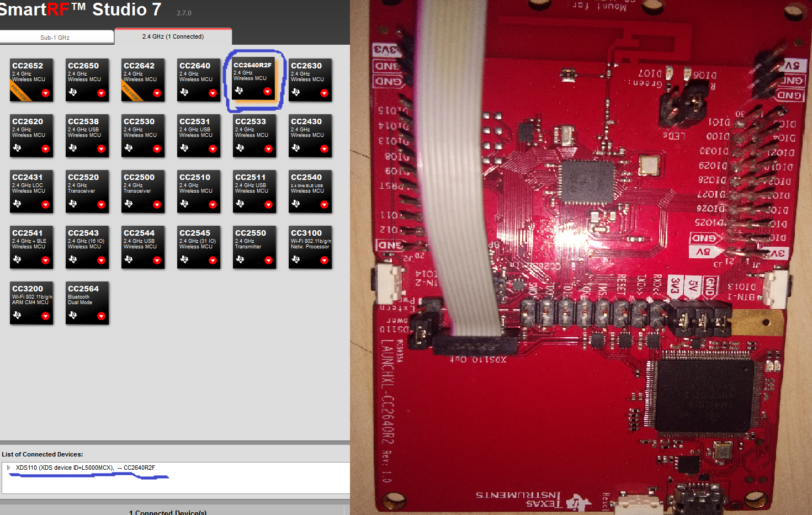The width and height of the screenshot is (812, 515).
Task: Show the red arrow options for CC2520
Action: click(101, 205)
